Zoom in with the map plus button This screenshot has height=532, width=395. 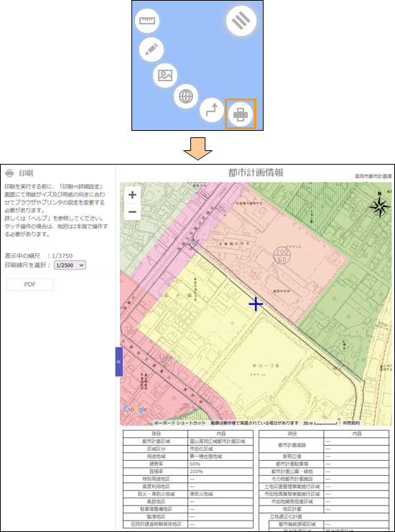click(133, 195)
